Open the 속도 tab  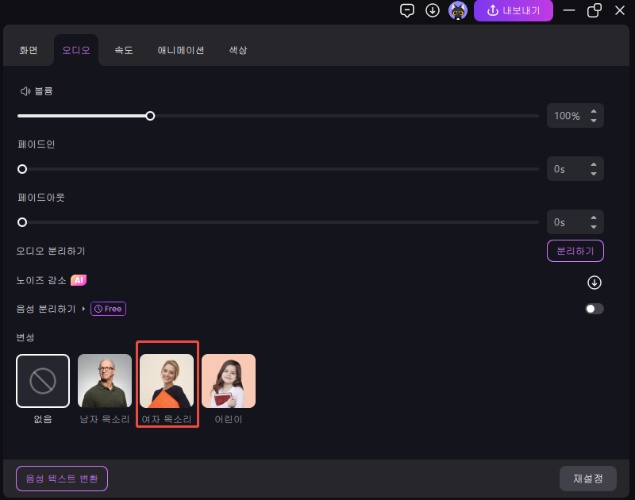point(124,50)
